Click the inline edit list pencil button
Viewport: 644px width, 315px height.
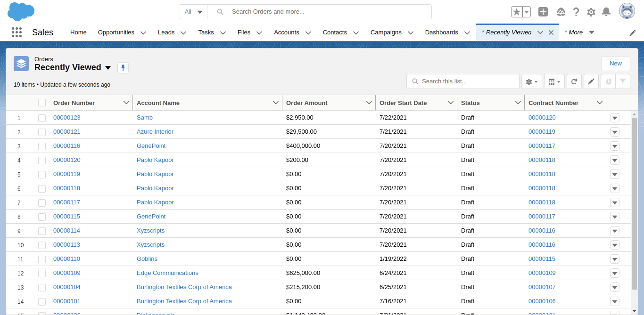[x=591, y=81]
